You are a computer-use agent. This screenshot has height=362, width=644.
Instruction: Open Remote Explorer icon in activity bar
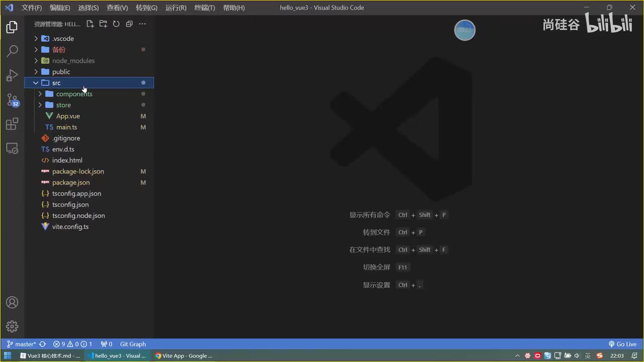click(12, 148)
